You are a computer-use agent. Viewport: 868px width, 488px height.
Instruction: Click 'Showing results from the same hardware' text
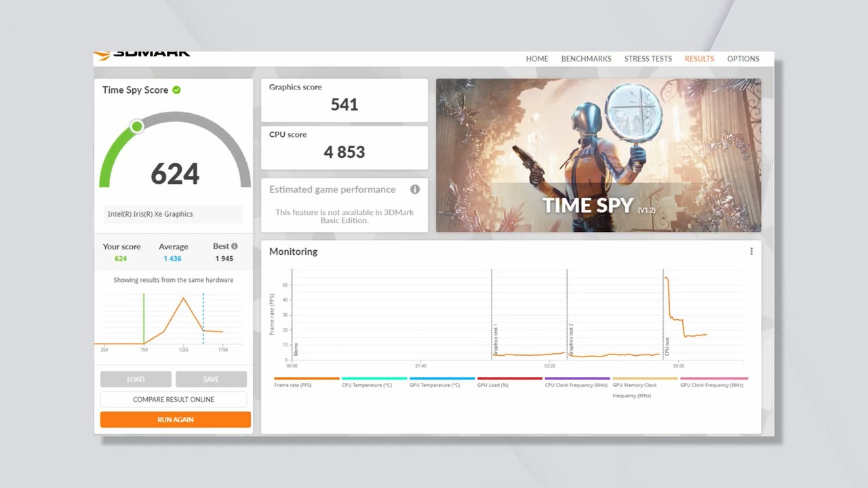pyautogui.click(x=174, y=280)
